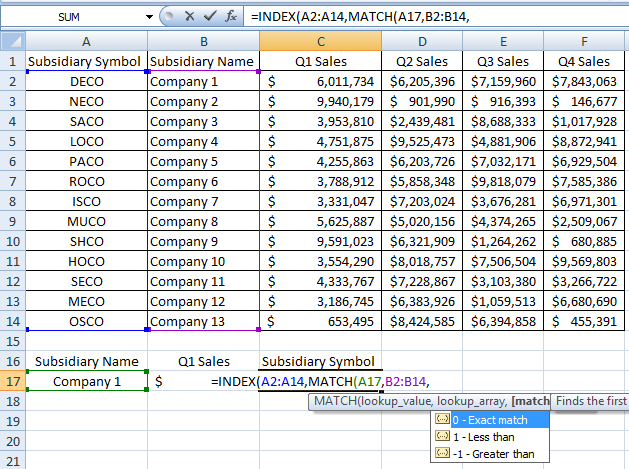629x469 pixels.
Task: Select row 1 header
Action: coord(13,61)
